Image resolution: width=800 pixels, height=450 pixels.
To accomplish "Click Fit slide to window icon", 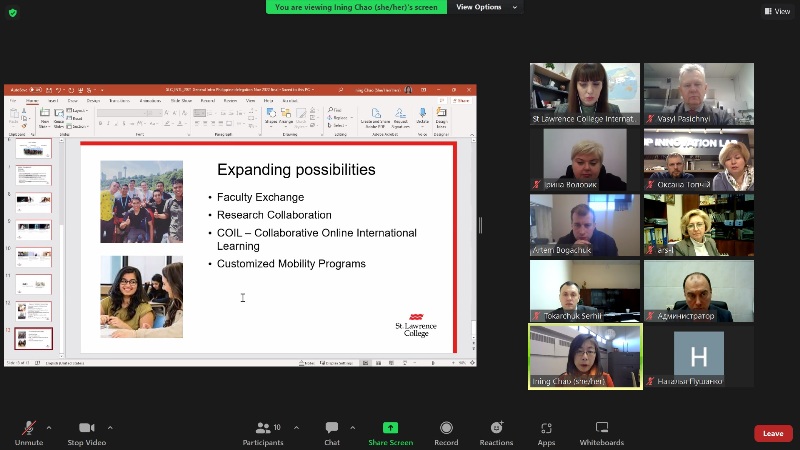I will pyautogui.click(x=472, y=363).
